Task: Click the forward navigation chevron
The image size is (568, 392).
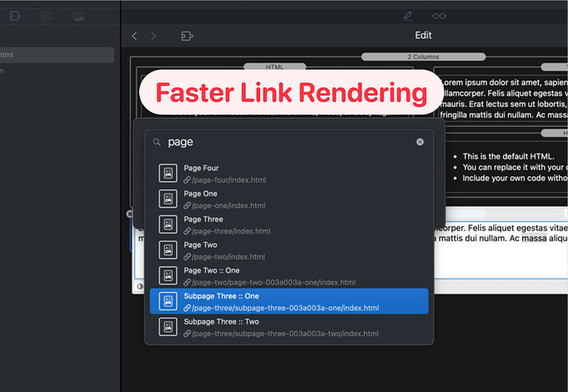Action: [x=153, y=36]
